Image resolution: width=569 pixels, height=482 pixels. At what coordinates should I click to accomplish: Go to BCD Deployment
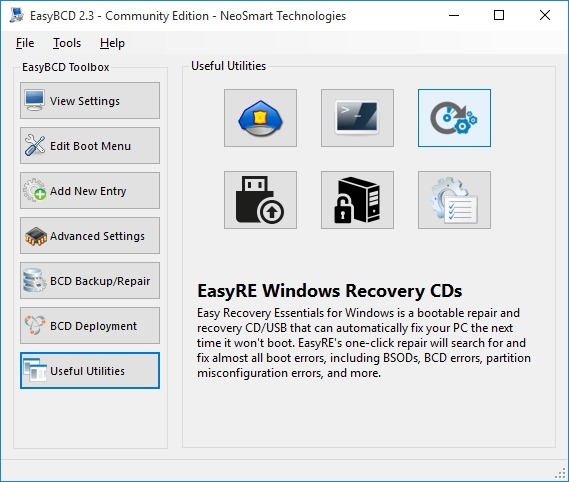tap(90, 326)
